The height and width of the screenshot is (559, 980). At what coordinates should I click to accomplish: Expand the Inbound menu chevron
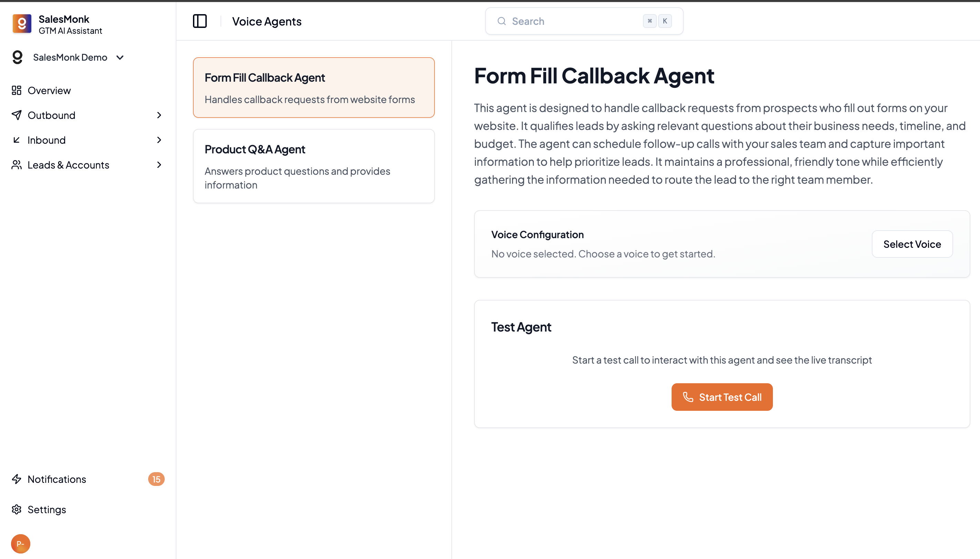[159, 140]
